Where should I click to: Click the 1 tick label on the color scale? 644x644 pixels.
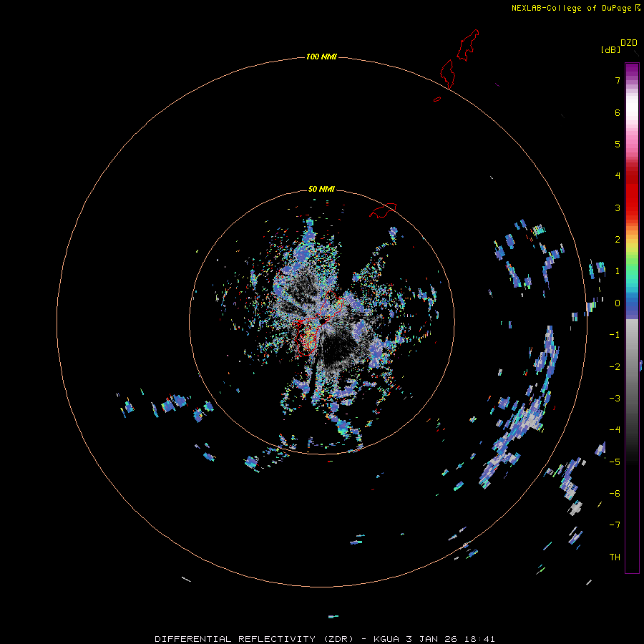pos(618,271)
